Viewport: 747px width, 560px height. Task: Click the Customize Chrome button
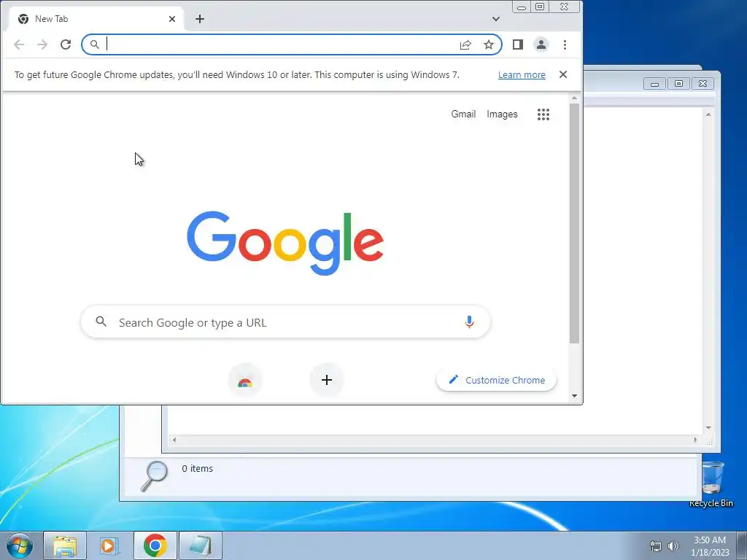click(497, 380)
